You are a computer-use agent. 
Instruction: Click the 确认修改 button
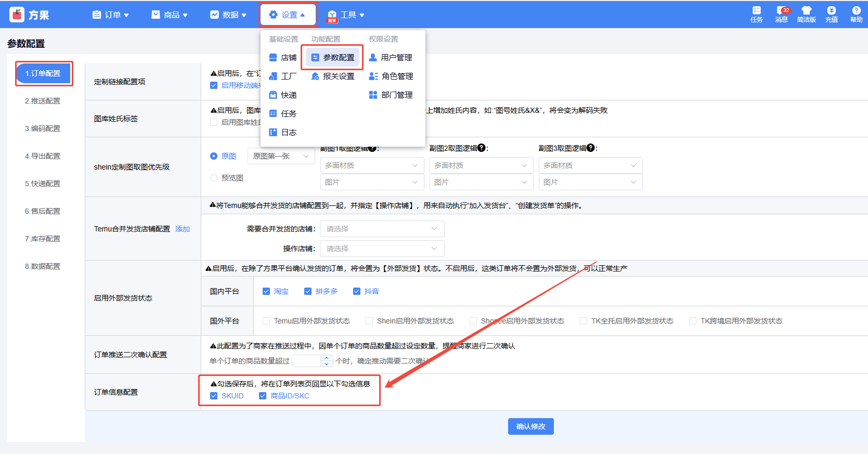(x=530, y=426)
